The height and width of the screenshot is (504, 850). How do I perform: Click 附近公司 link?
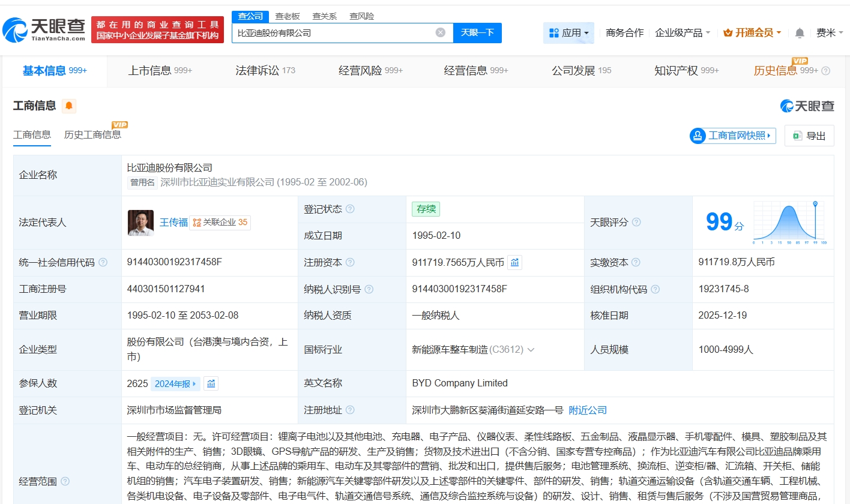pos(588,410)
